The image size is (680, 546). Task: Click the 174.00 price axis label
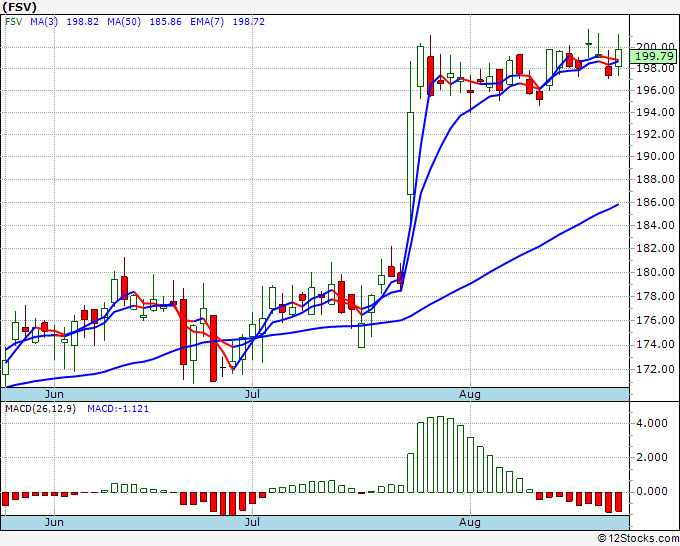pyautogui.click(x=655, y=344)
